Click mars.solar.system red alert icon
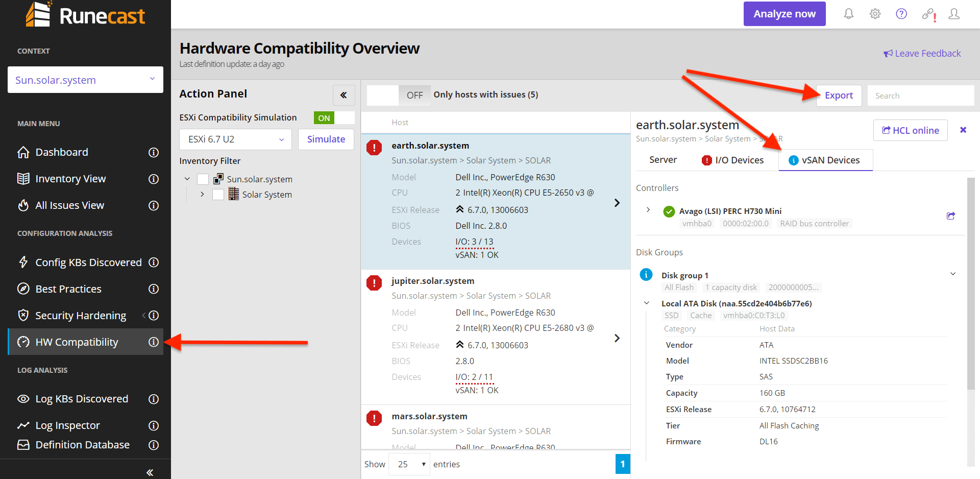The image size is (980, 479). [x=374, y=418]
